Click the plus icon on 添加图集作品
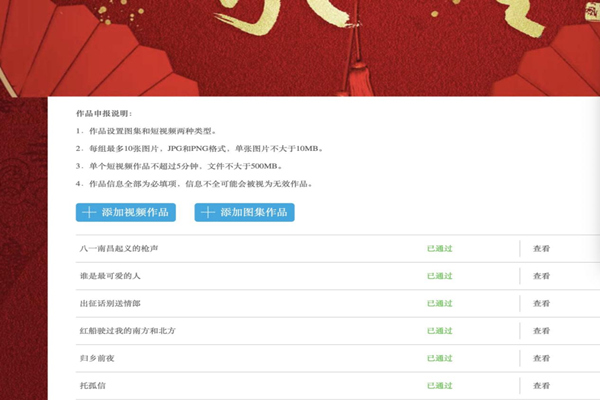 click(x=208, y=212)
